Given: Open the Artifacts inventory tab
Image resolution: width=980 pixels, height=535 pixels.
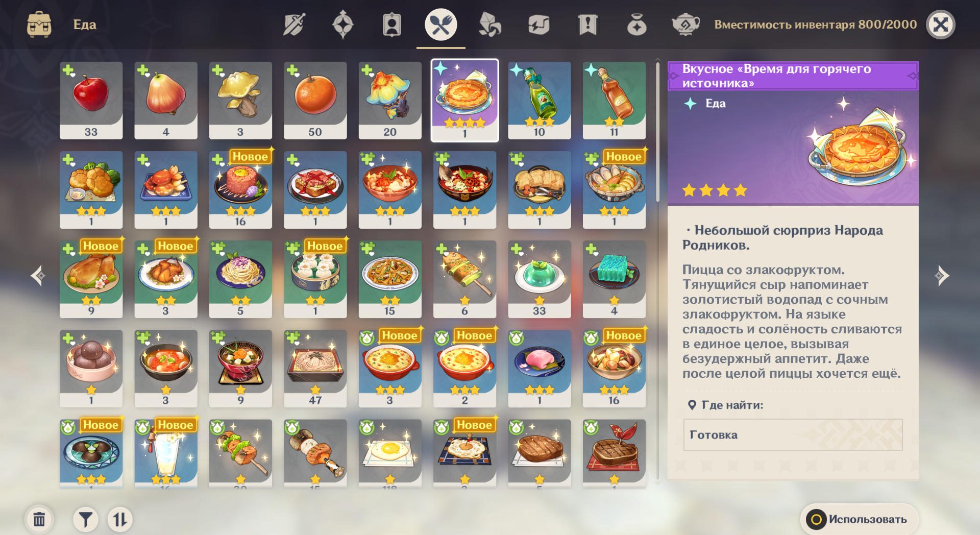Looking at the screenshot, I should pyautogui.click(x=343, y=25).
